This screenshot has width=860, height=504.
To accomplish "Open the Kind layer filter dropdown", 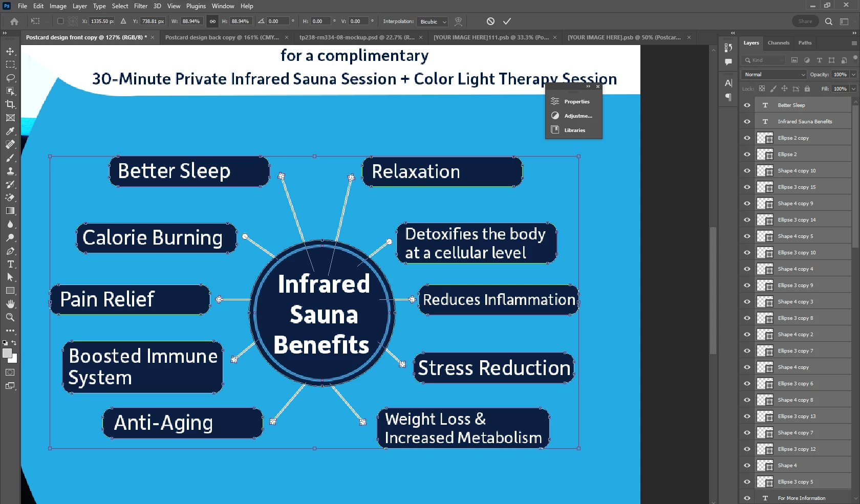I will point(764,60).
